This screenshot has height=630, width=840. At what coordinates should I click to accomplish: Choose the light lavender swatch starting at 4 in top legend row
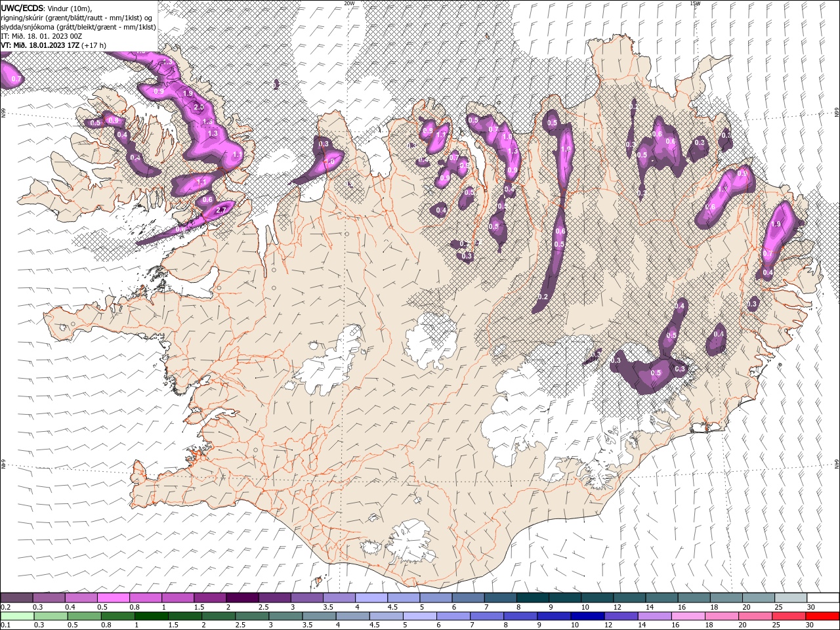(x=371, y=598)
